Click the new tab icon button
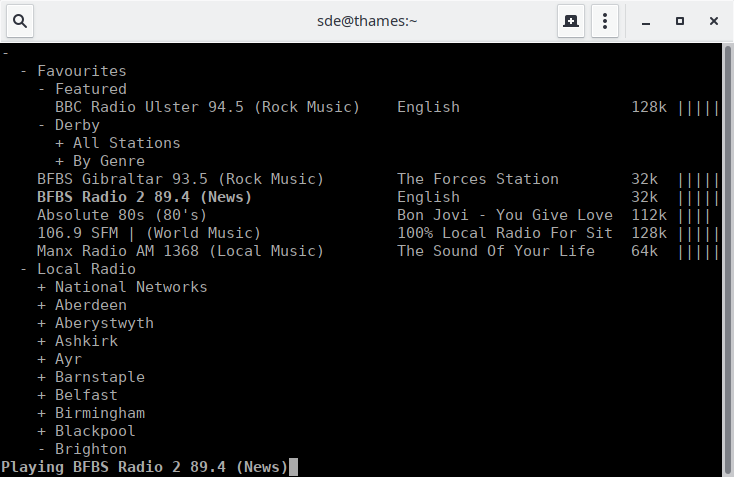 coord(571,21)
